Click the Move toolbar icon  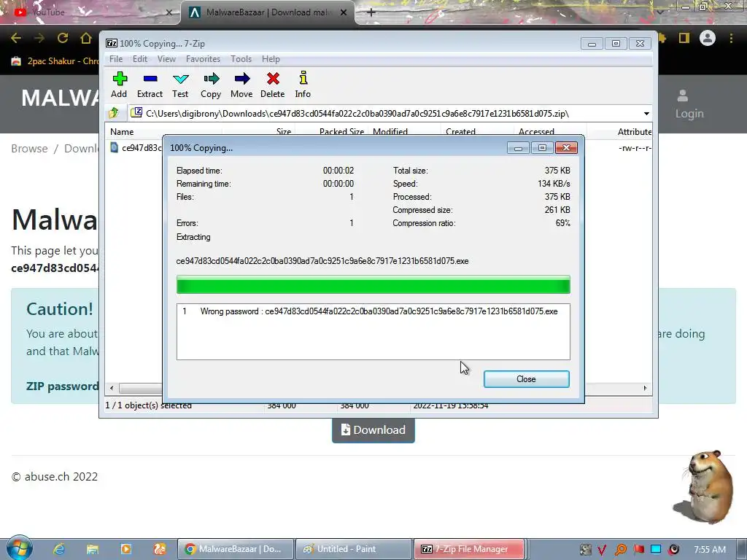pos(241,85)
